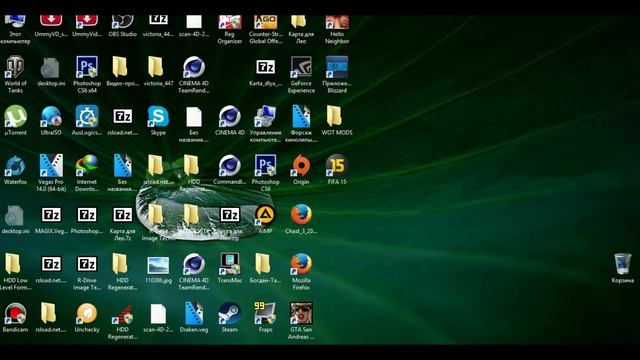
Task: Open the Unchecky shortcut
Action: pyautogui.click(x=87, y=314)
